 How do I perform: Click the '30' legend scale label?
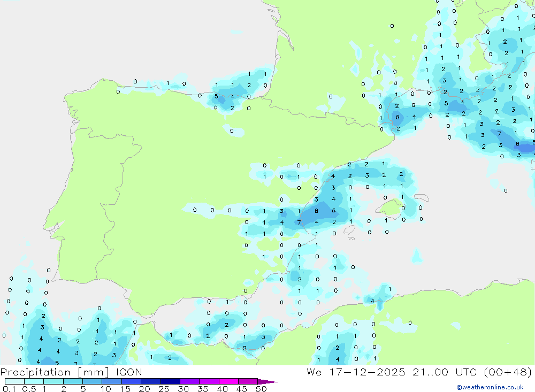pyautogui.click(x=184, y=389)
